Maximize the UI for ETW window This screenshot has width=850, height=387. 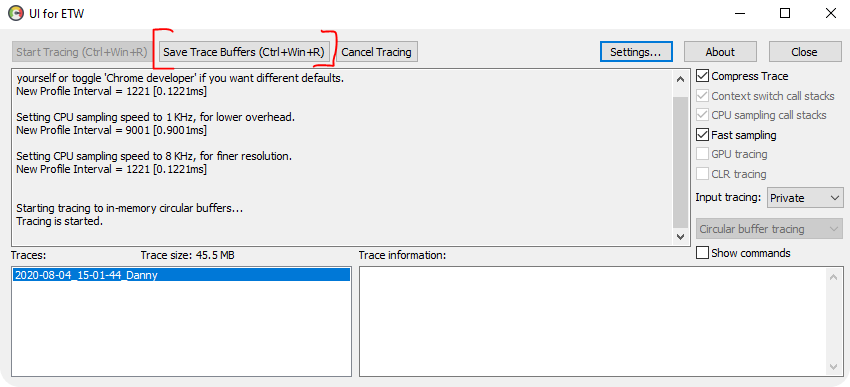[785, 14]
